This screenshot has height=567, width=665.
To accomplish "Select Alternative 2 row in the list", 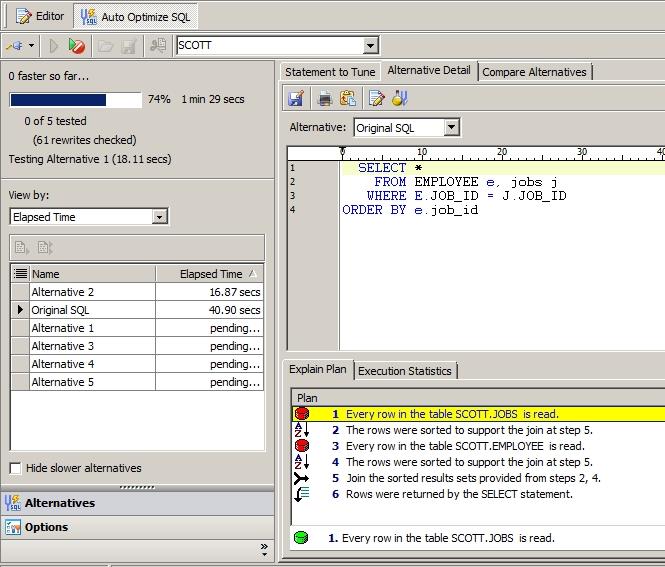I will coord(63,292).
